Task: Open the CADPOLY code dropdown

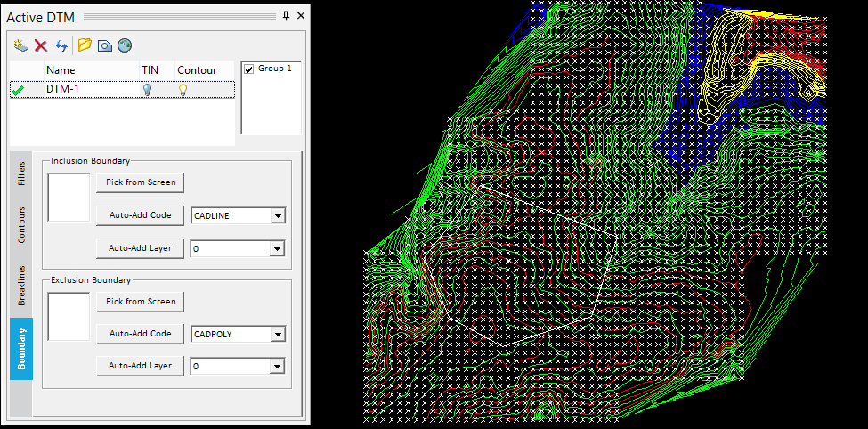Action: click(x=278, y=335)
